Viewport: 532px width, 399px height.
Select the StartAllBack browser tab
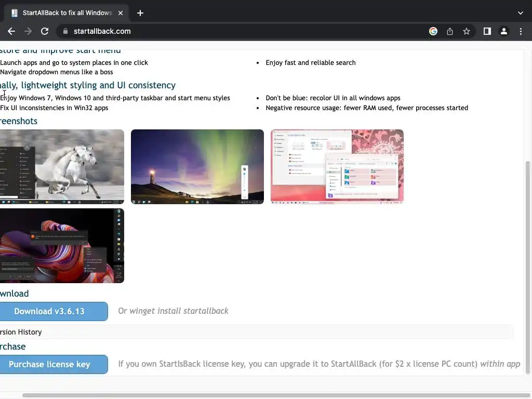[x=66, y=13]
